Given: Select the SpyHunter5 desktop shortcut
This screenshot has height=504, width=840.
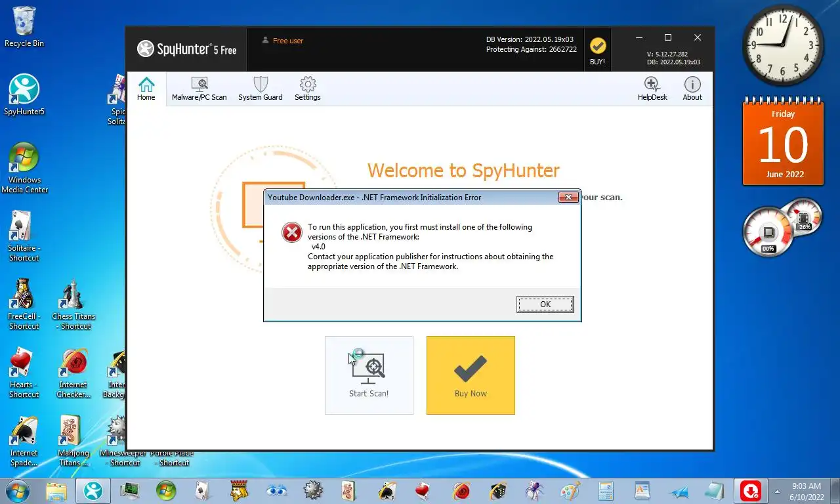Looking at the screenshot, I should 24,95.
